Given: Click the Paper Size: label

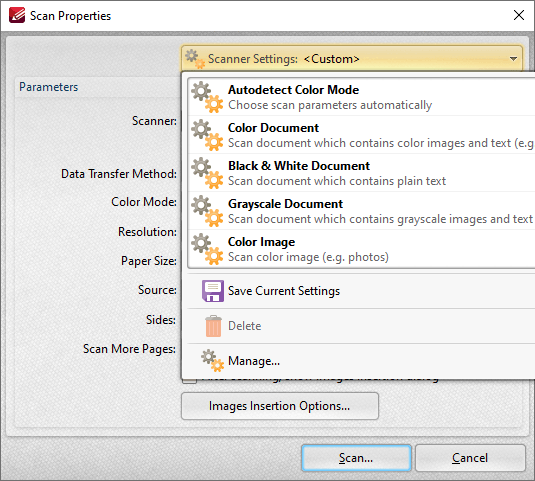Looking at the screenshot, I should tap(149, 261).
